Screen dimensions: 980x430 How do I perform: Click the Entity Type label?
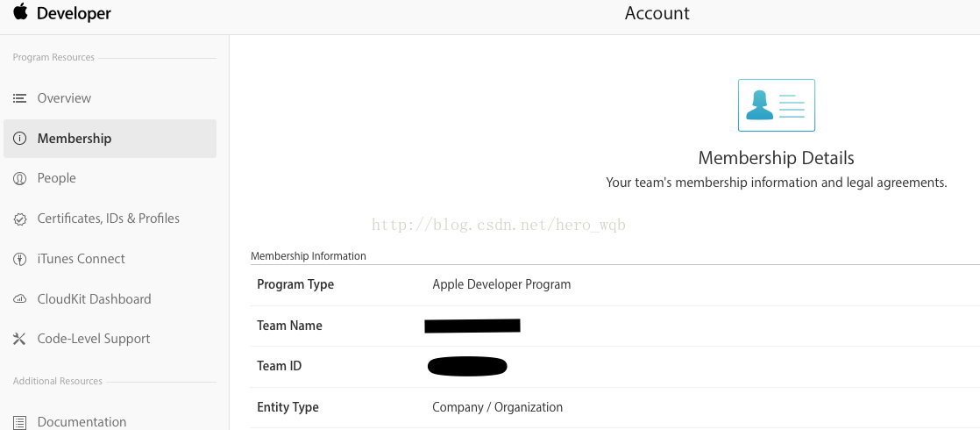click(288, 407)
